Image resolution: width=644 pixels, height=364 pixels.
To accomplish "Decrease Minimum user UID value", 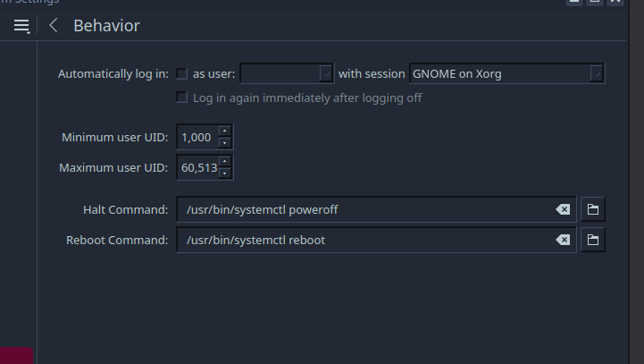I will pos(225,143).
